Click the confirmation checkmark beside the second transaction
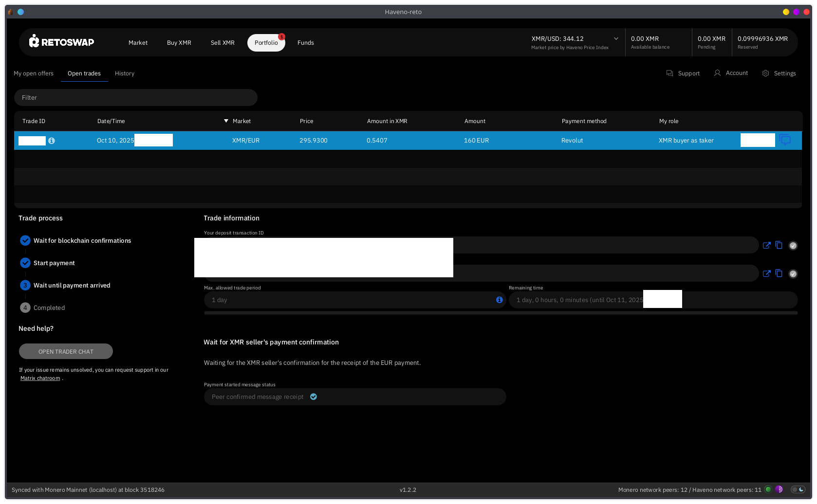Viewport: 817px width, 504px height. pyautogui.click(x=793, y=274)
